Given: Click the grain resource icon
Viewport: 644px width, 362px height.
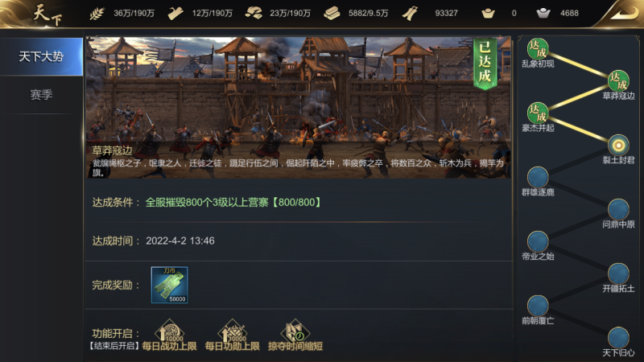Looking at the screenshot, I should click(x=97, y=14).
